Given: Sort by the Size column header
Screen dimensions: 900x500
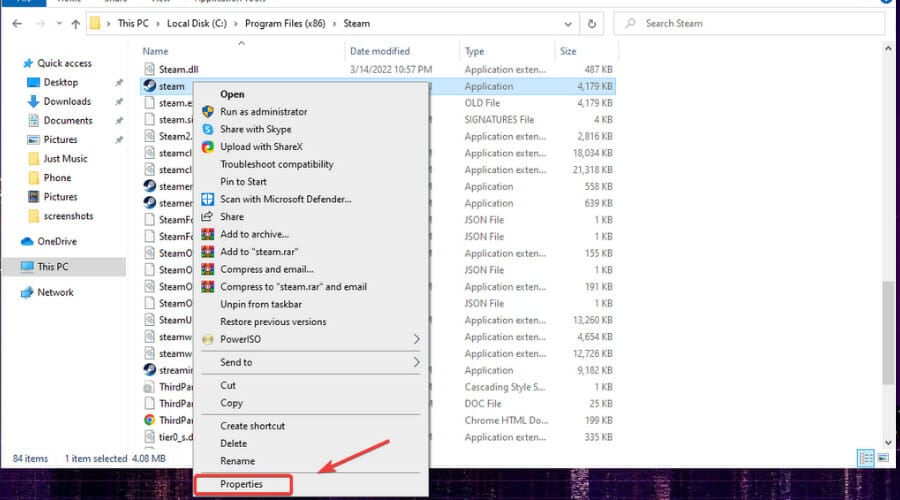Looking at the screenshot, I should coord(568,51).
